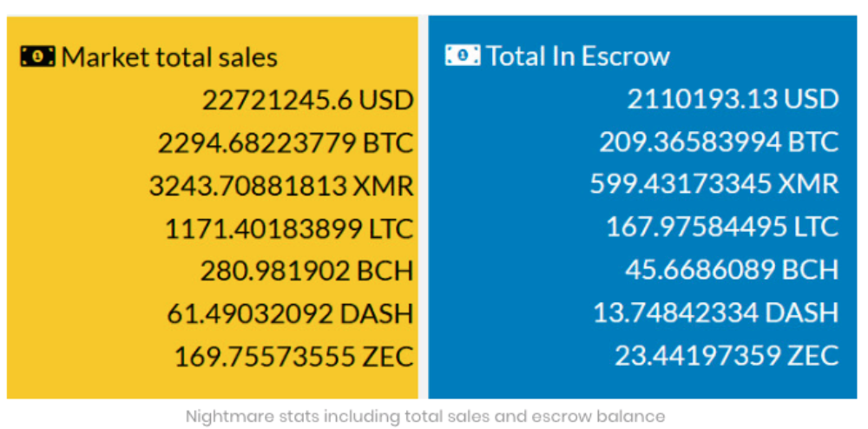Screen dimensions: 868x429
Task: Click the Nightmare stats caption text
Action: pos(425,416)
